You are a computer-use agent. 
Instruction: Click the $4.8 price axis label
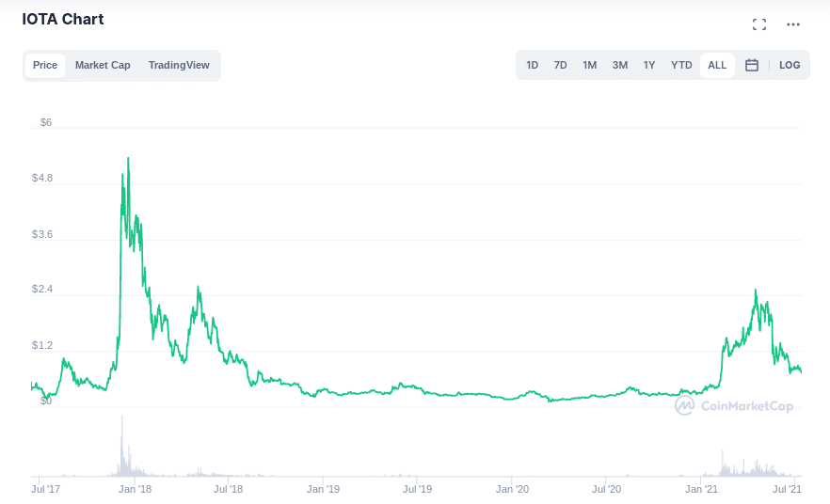pos(42,179)
